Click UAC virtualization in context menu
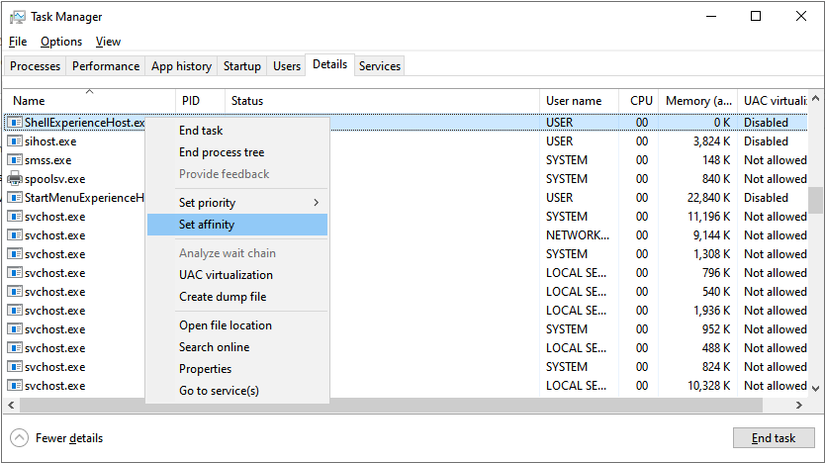825x464 pixels. point(237,275)
